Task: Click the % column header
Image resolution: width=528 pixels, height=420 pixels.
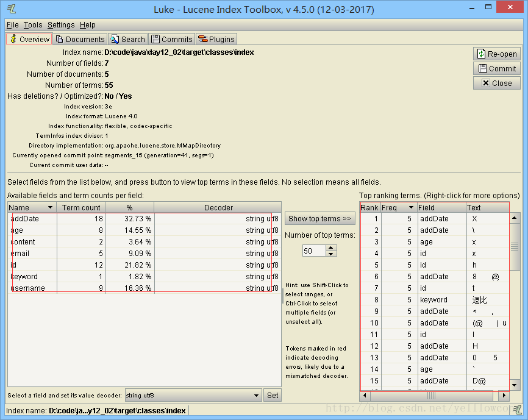Action: pyautogui.click(x=130, y=207)
